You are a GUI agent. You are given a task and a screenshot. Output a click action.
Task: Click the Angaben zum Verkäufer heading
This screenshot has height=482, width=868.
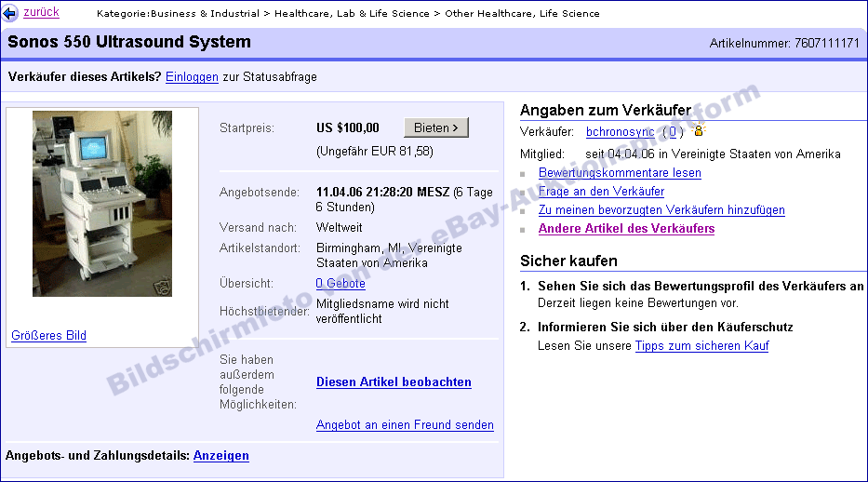606,110
